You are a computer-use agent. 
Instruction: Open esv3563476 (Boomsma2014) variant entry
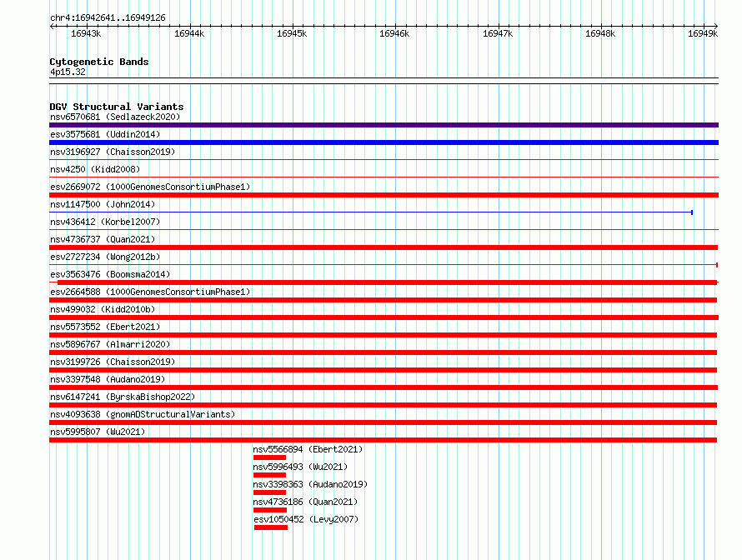click(110, 274)
